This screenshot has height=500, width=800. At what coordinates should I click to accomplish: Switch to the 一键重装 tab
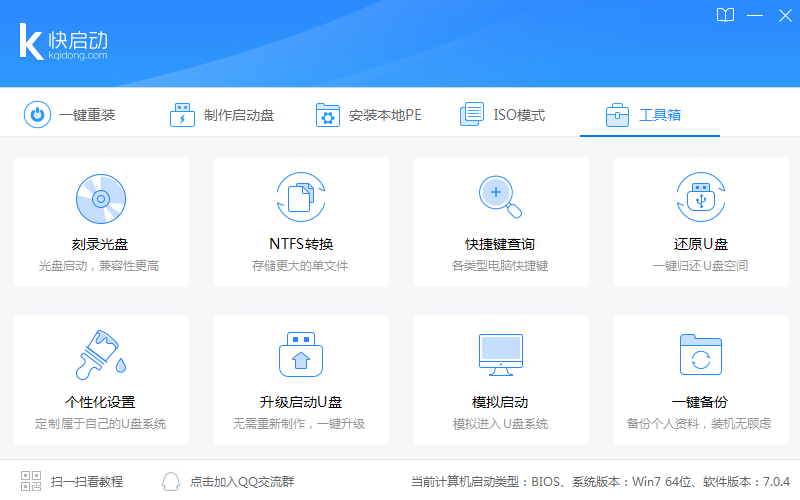tap(70, 115)
